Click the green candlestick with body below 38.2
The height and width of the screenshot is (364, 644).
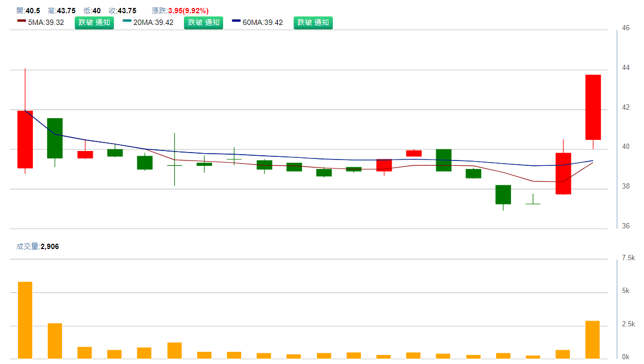pyautogui.click(x=503, y=194)
